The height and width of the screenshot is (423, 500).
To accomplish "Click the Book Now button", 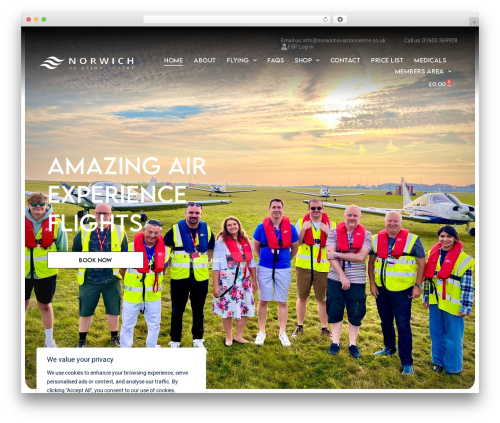I will [x=95, y=260].
